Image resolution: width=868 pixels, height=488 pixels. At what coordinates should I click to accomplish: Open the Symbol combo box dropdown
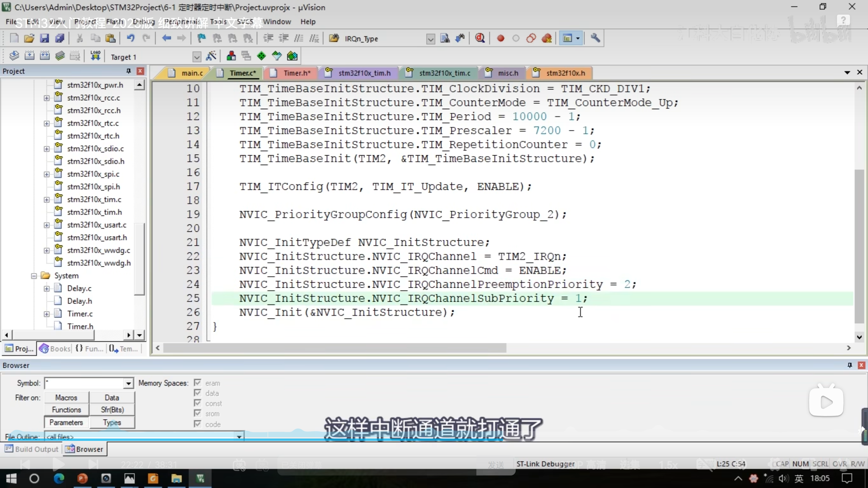(x=128, y=383)
